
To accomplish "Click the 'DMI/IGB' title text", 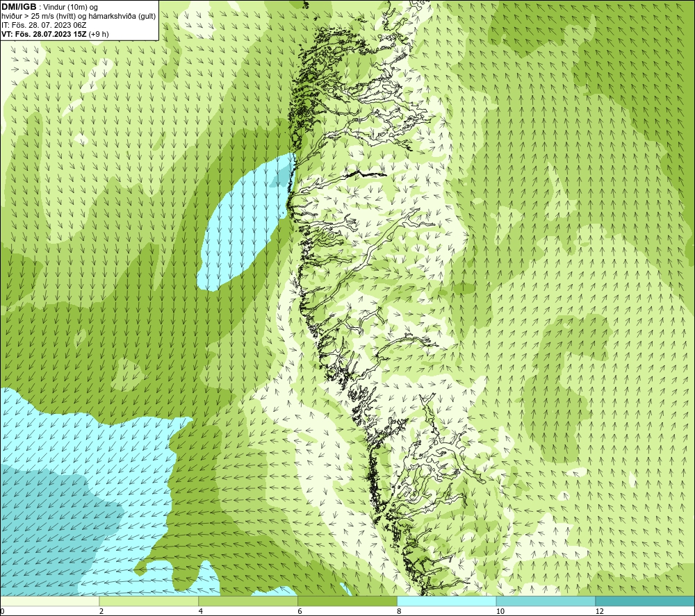I will click(19, 7).
